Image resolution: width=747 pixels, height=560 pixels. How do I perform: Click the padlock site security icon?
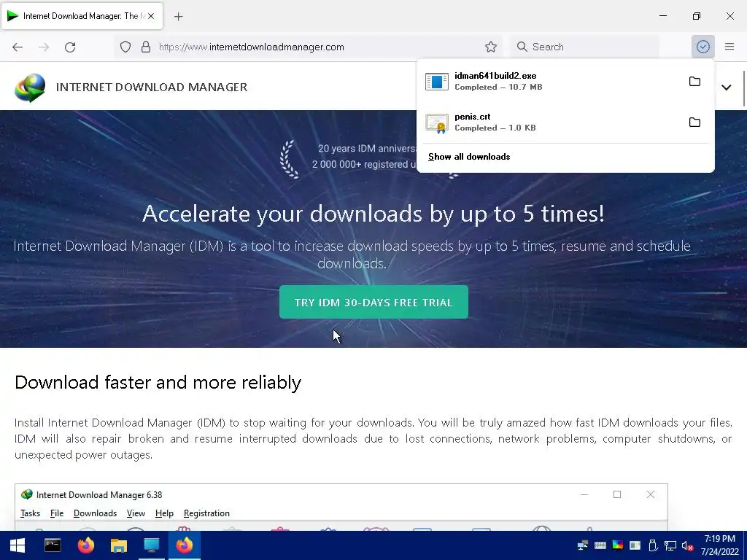(x=146, y=47)
